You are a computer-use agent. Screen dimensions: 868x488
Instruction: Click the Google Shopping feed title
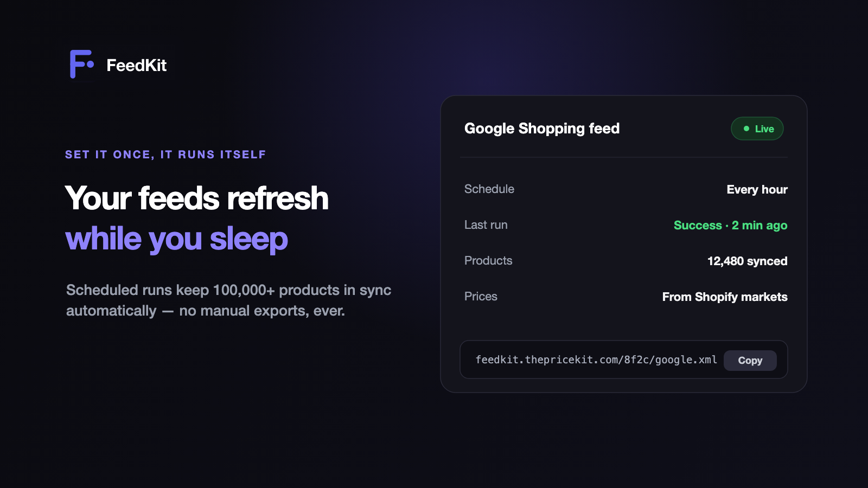click(542, 129)
